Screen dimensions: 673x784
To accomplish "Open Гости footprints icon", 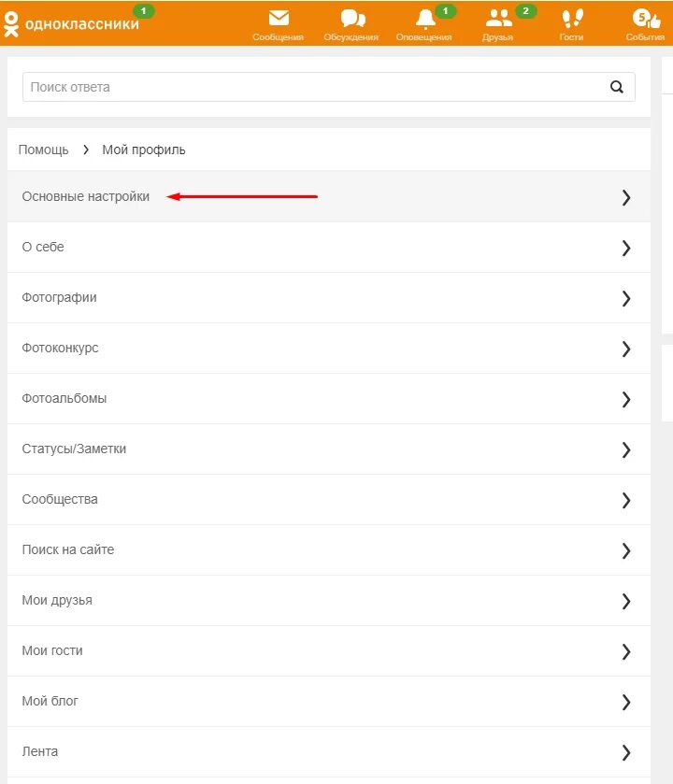I will 572,18.
